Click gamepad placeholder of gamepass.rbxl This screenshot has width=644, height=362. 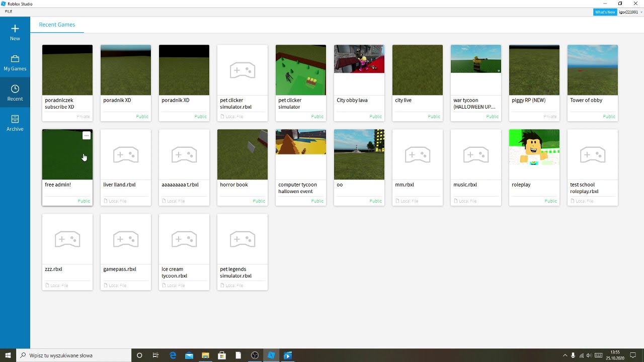pos(126,239)
